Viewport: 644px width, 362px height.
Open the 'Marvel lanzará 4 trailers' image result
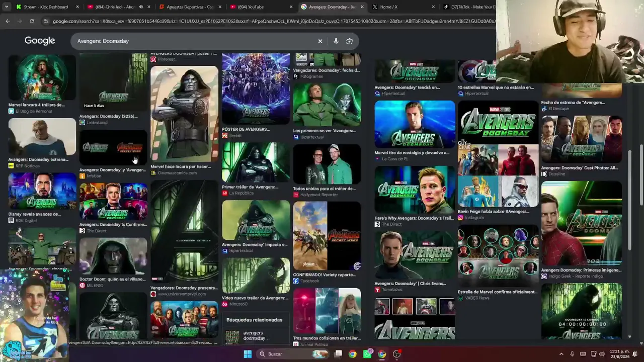[42, 77]
